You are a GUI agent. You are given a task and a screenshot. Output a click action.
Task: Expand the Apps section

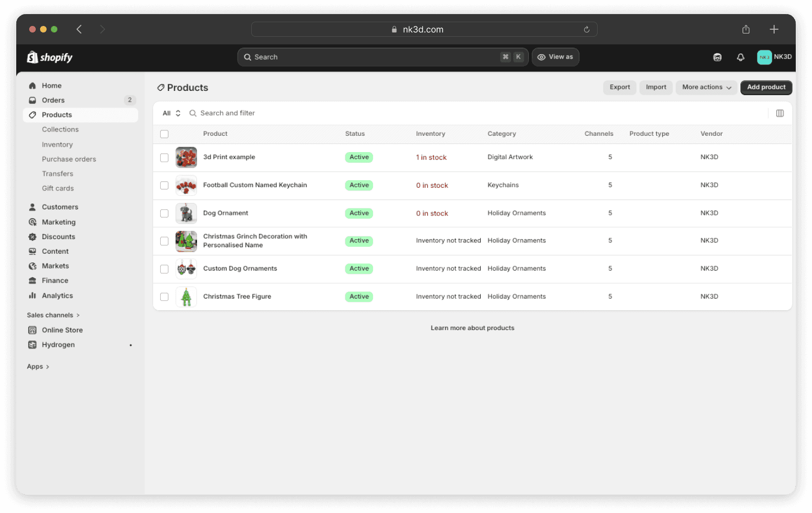pos(38,366)
